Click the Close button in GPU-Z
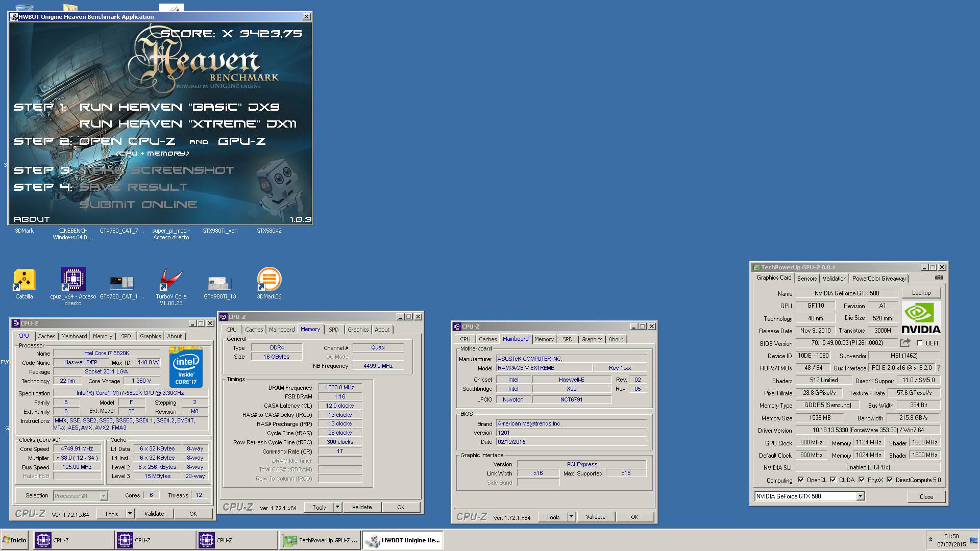The height and width of the screenshot is (551, 980). click(926, 496)
